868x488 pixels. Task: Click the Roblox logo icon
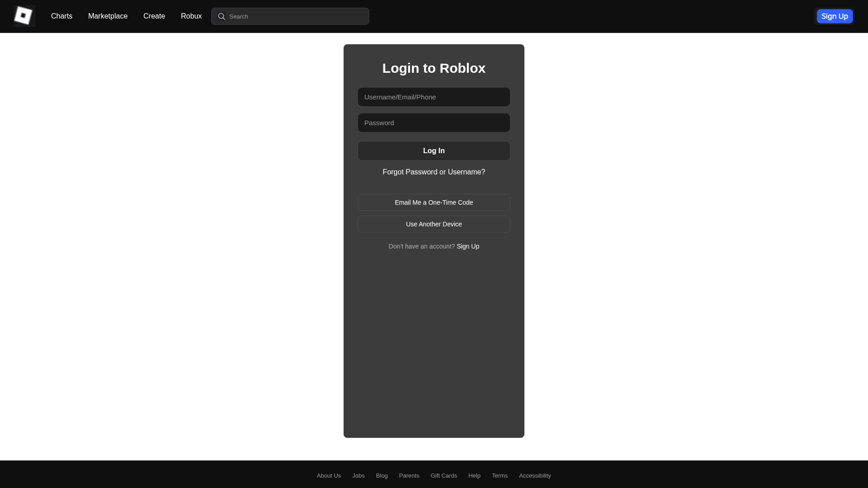24,16
